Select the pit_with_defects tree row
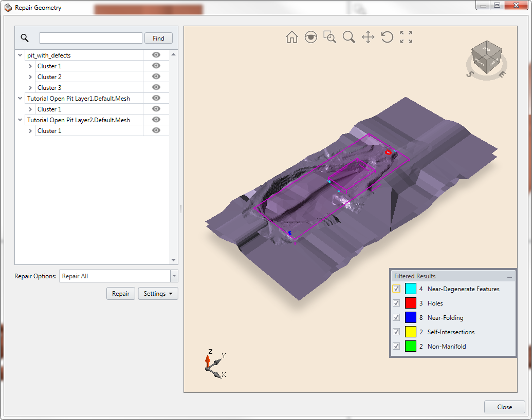532x420 pixels. point(84,55)
